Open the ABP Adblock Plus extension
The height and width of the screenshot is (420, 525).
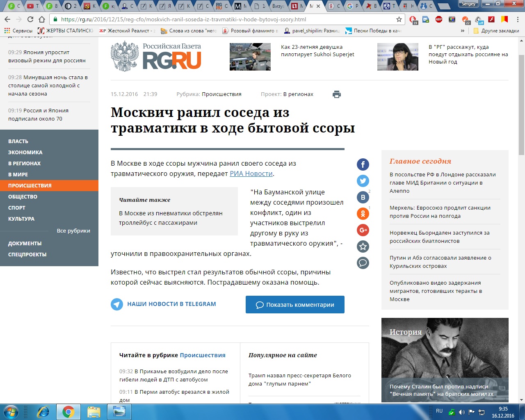(x=439, y=19)
